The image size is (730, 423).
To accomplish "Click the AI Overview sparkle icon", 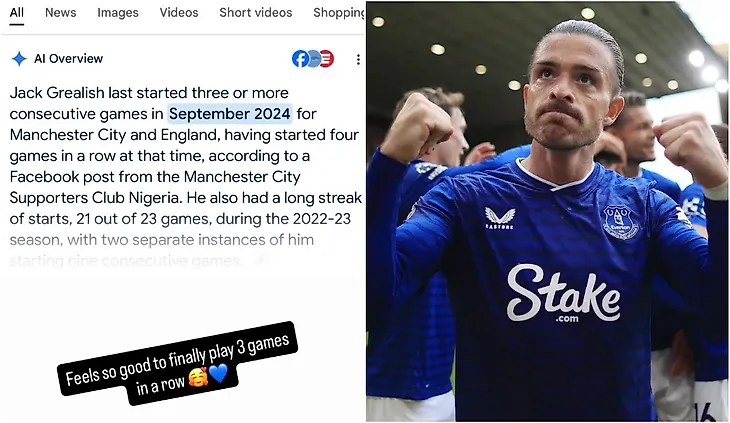I will pos(19,59).
